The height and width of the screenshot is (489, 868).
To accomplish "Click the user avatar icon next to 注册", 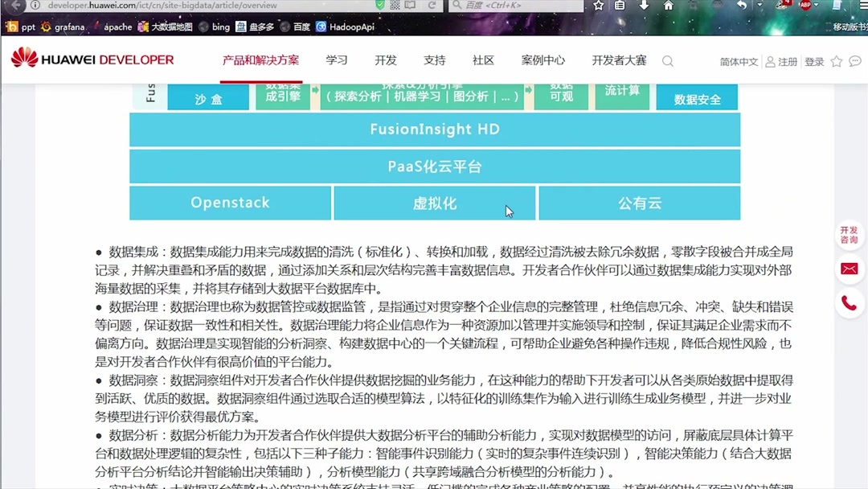I will click(770, 61).
